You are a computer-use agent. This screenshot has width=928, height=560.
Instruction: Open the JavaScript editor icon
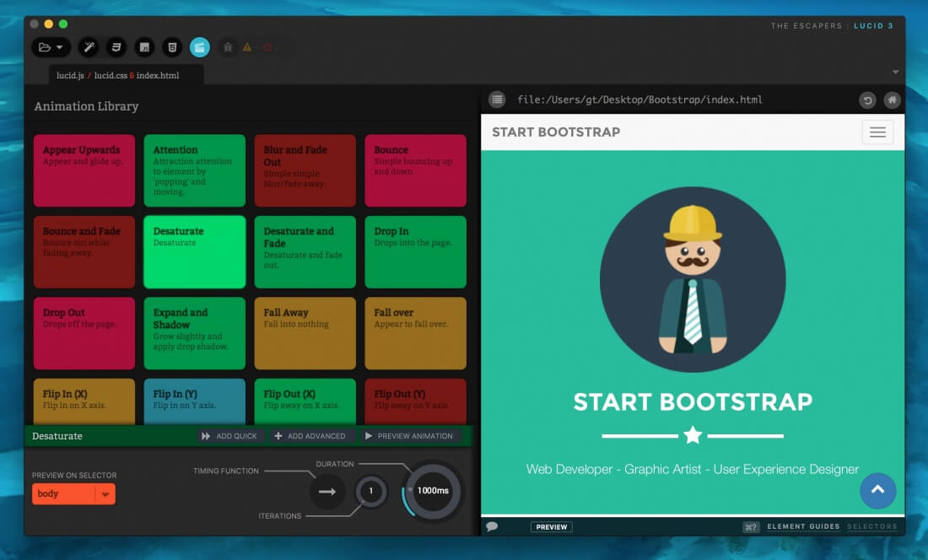tap(144, 47)
